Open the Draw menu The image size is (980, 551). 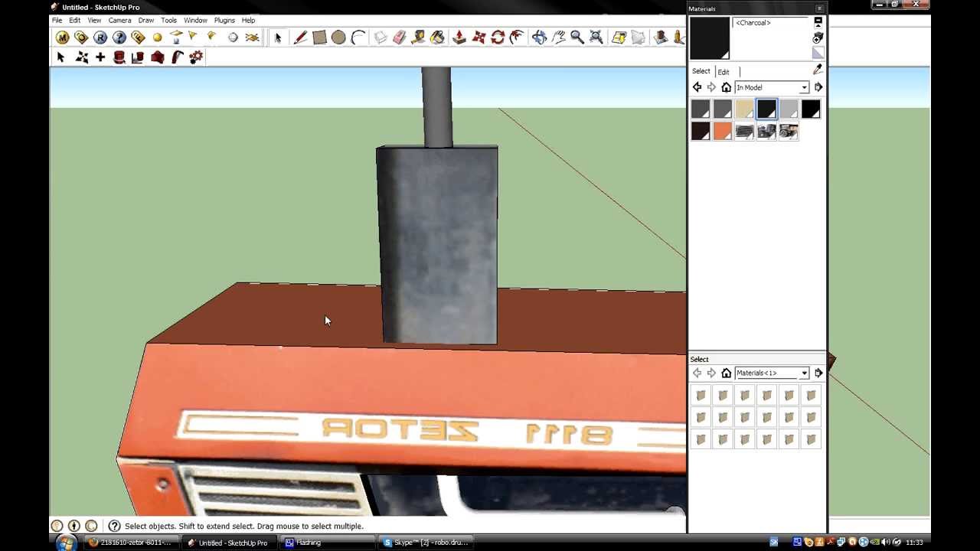[x=146, y=21]
